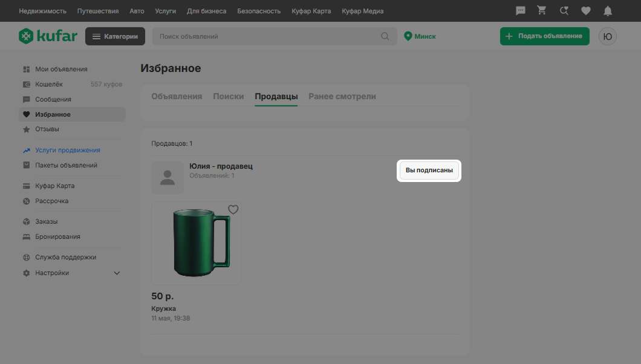Open the Категории menu
The width and height of the screenshot is (641, 364).
[x=115, y=36]
